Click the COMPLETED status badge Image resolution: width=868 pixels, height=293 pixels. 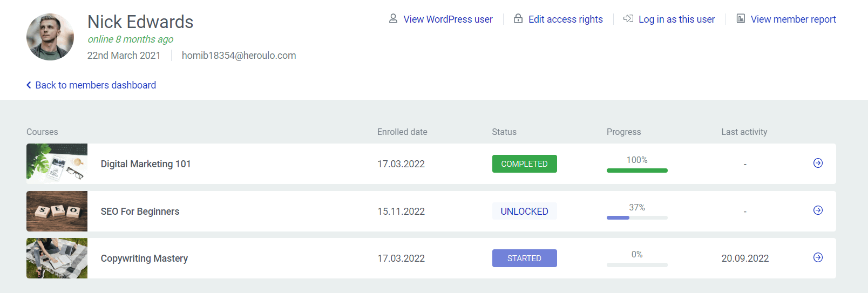[x=524, y=163]
